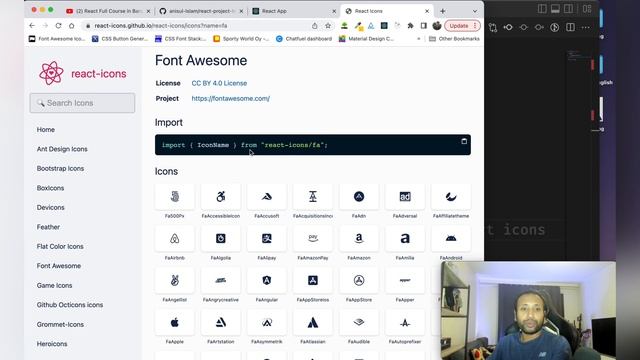Open Github Octicons icons in sidebar

(x=70, y=305)
